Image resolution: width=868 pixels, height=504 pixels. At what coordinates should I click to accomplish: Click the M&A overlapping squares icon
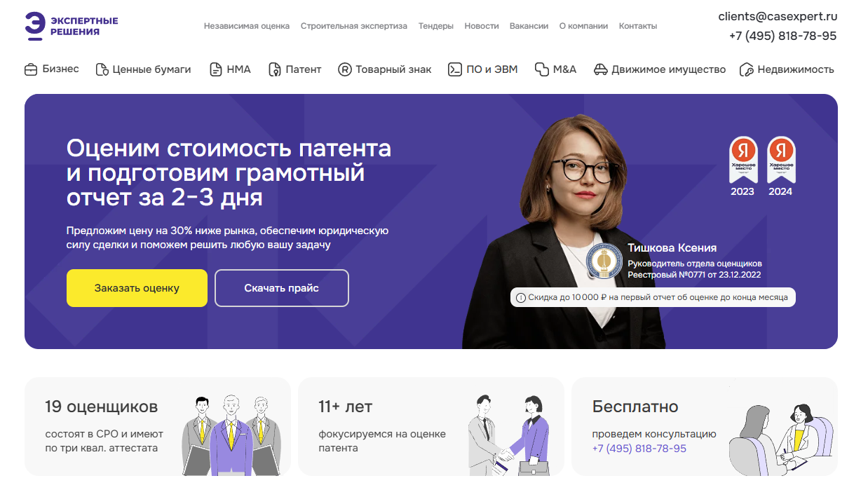[541, 69]
